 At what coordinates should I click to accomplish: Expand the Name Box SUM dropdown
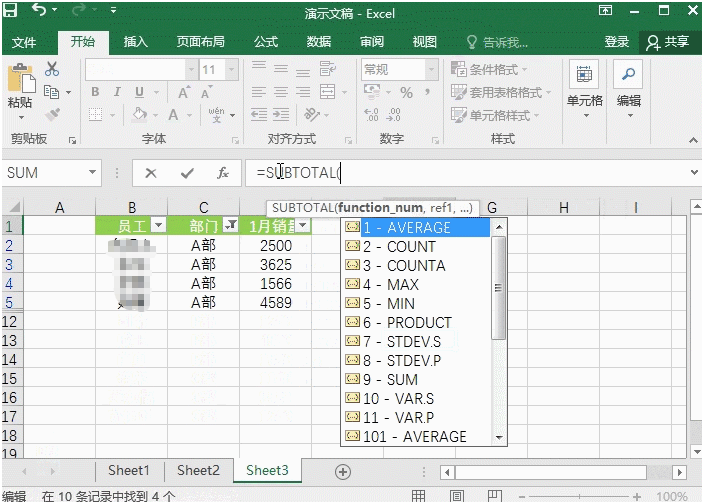[92, 172]
